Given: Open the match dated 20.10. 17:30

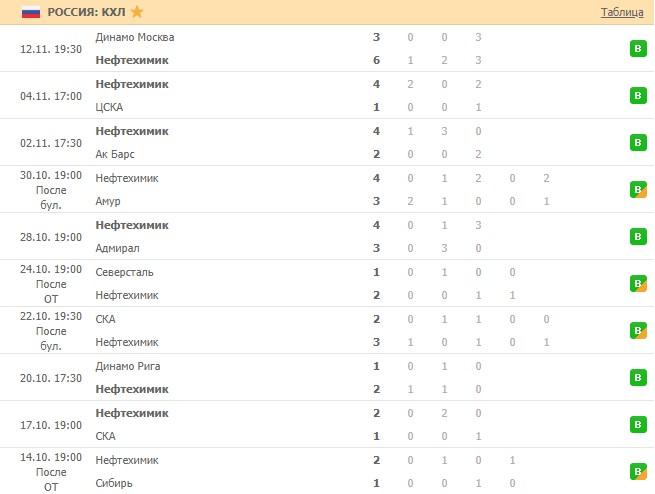Looking at the screenshot, I should 50,377.
